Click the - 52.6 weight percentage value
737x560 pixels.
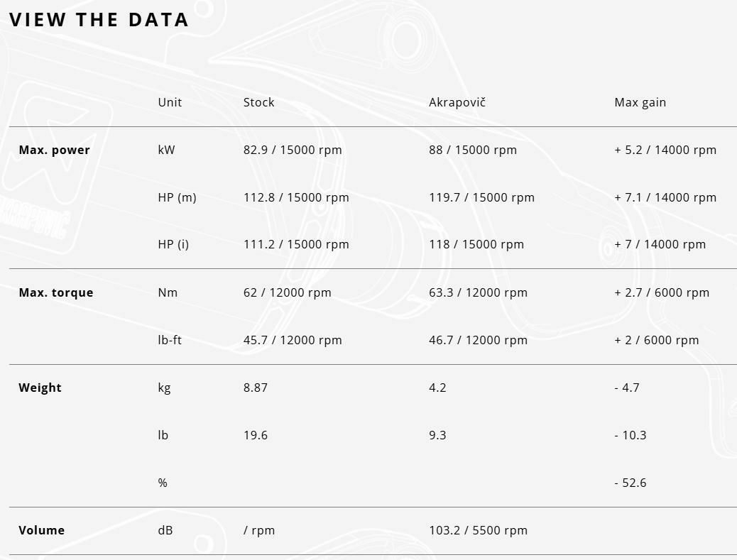pyautogui.click(x=630, y=483)
